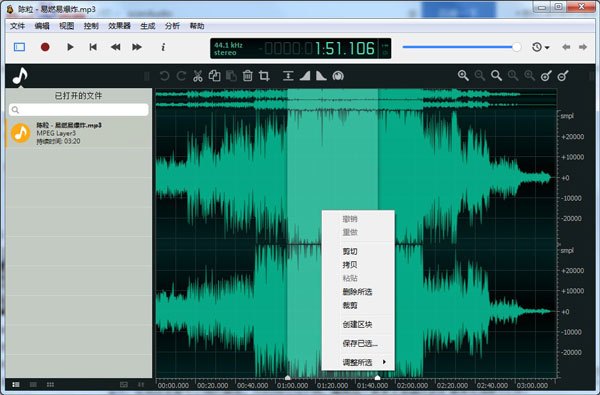This screenshot has height=395, width=600.
Task: Open the 视图 menu
Action: pos(66,26)
